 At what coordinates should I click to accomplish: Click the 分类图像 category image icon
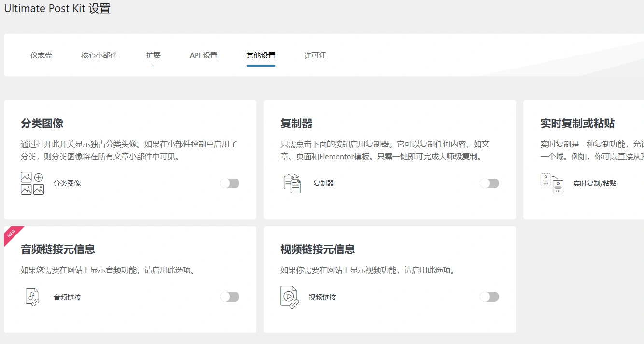tap(32, 183)
